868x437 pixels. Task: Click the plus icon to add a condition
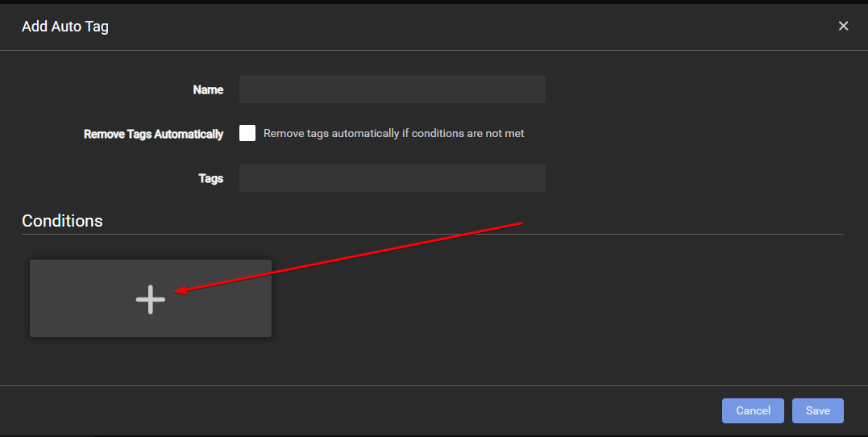(x=150, y=299)
